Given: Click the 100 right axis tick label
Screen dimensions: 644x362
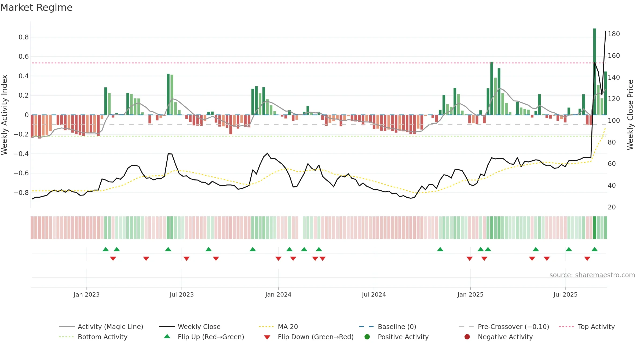Looking at the screenshot, I should point(614,120).
